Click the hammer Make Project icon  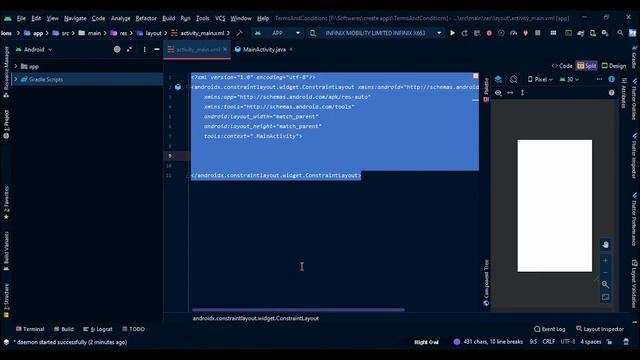coord(240,33)
